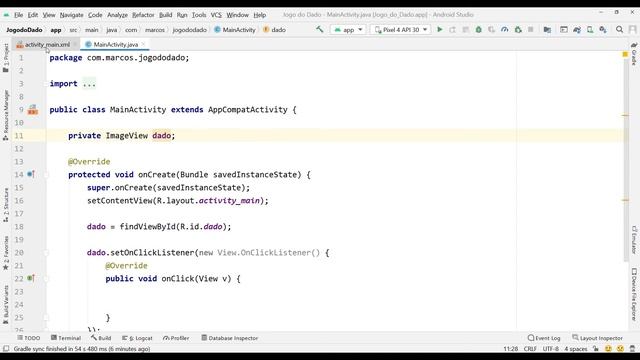Open the SDK Manager icon
This screenshot has width=640, height=360.
tap(603, 29)
